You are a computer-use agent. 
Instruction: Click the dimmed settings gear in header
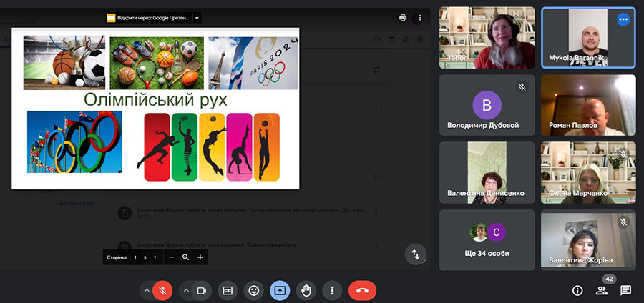click(420, 39)
